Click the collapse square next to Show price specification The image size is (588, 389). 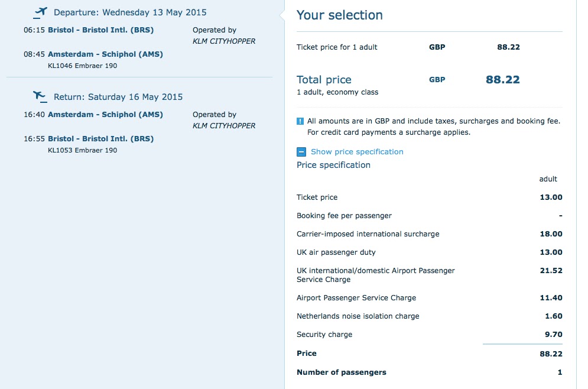(300, 151)
